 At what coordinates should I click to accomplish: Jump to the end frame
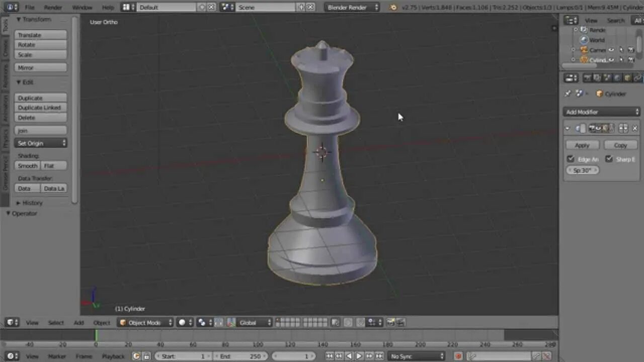tap(379, 356)
